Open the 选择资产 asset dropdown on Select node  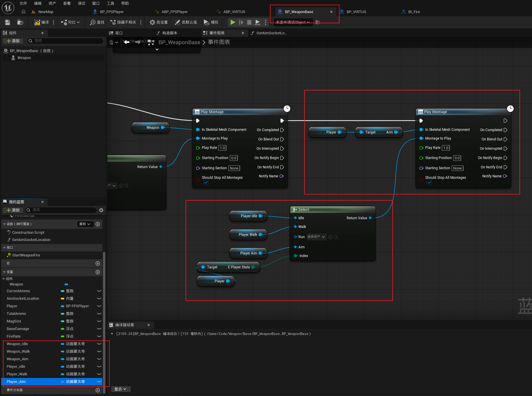pos(316,237)
